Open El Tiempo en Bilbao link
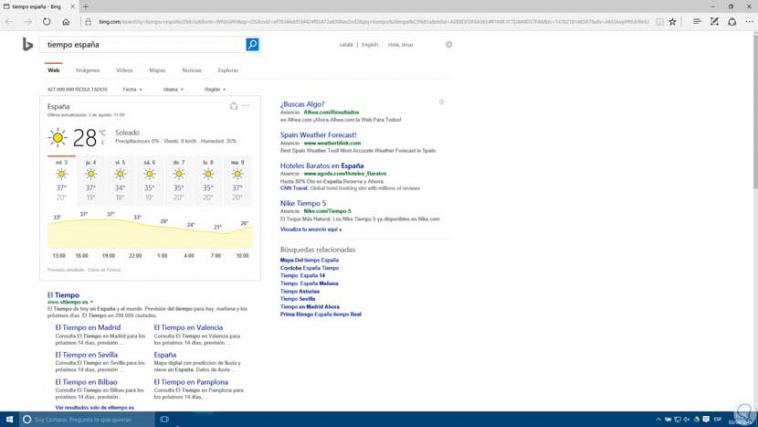 click(x=86, y=382)
